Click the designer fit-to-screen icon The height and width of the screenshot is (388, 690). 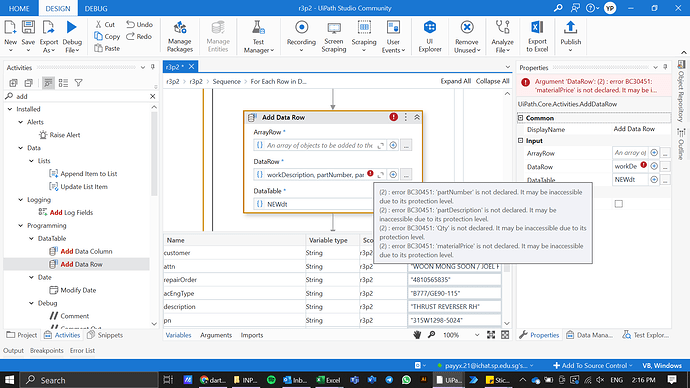click(x=491, y=335)
